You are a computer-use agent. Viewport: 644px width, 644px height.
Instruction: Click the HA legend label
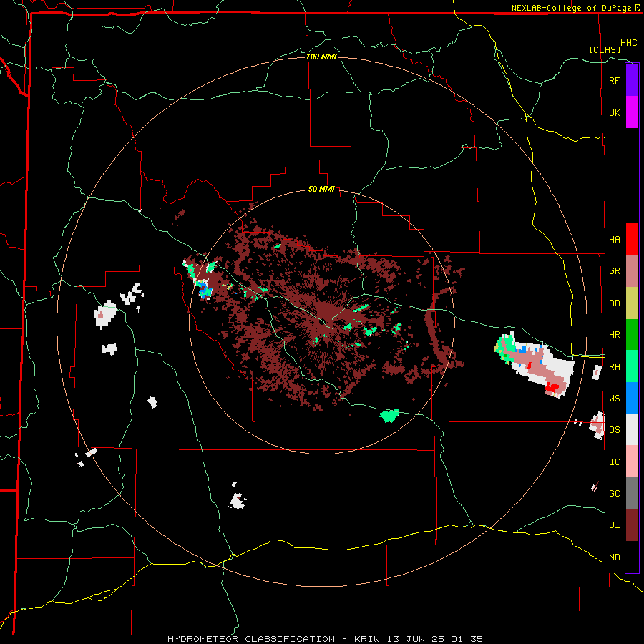(x=614, y=239)
